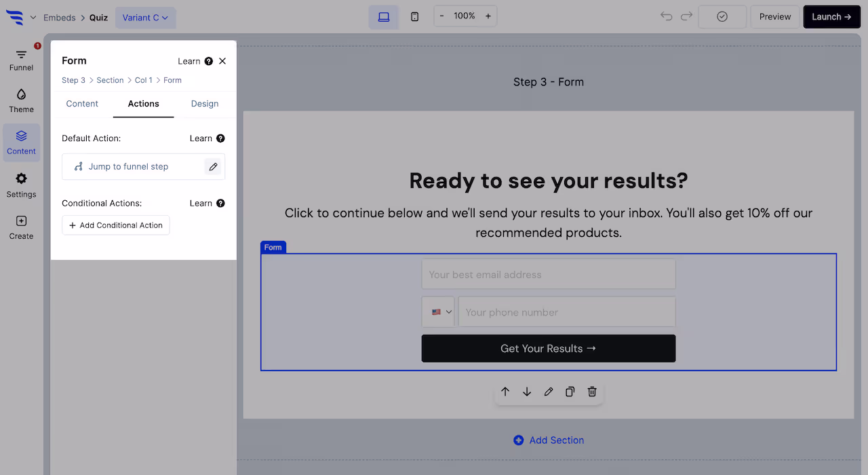Close the Form panel
The width and height of the screenshot is (868, 475).
pos(222,61)
